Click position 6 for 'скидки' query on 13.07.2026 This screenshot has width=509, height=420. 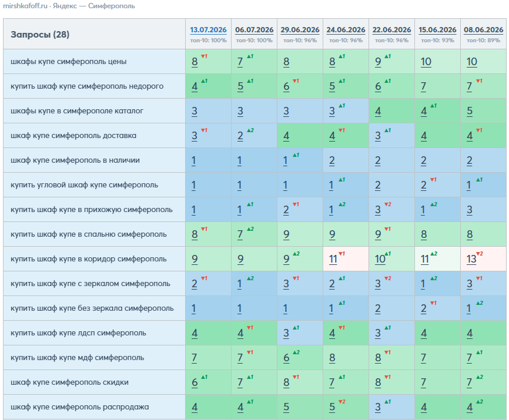point(195,382)
